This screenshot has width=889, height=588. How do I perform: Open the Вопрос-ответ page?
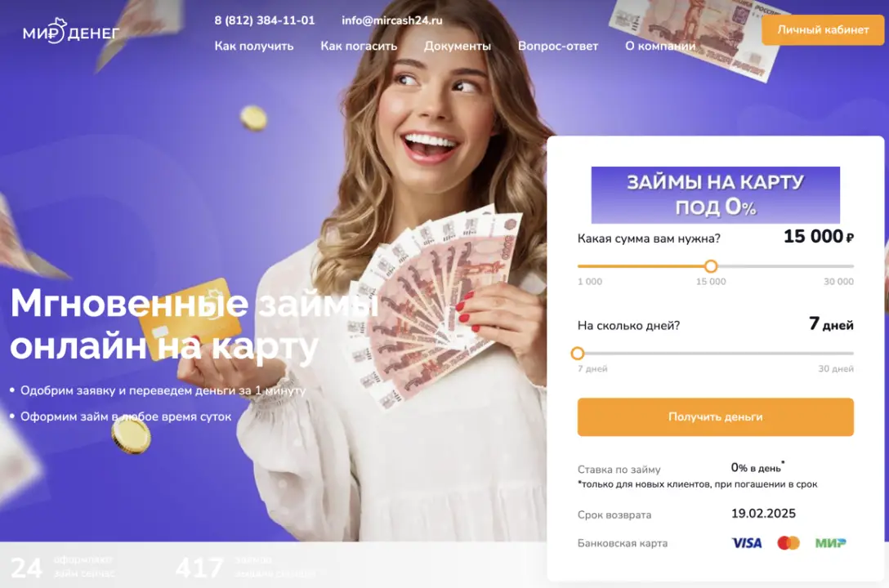558,46
